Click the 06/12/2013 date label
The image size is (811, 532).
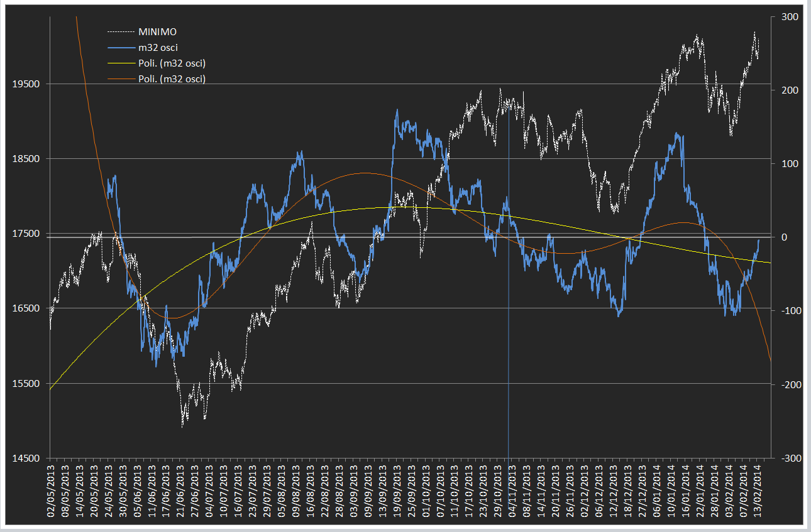point(599,491)
